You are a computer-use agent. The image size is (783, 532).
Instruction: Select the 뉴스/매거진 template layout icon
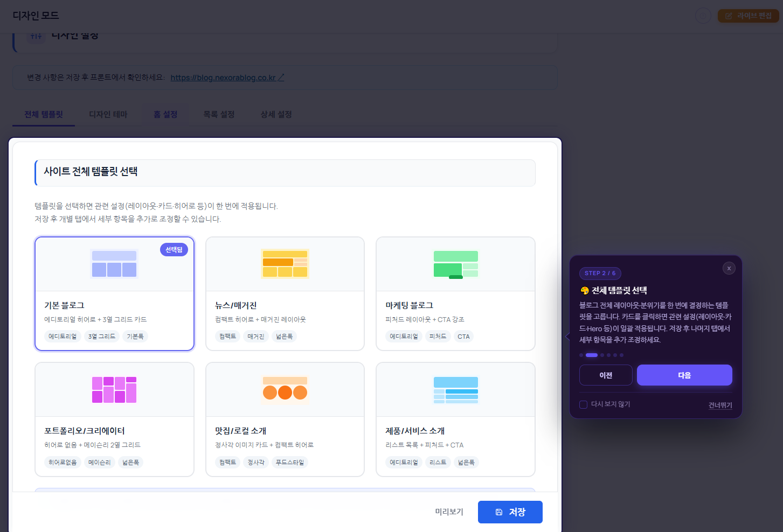(x=285, y=264)
